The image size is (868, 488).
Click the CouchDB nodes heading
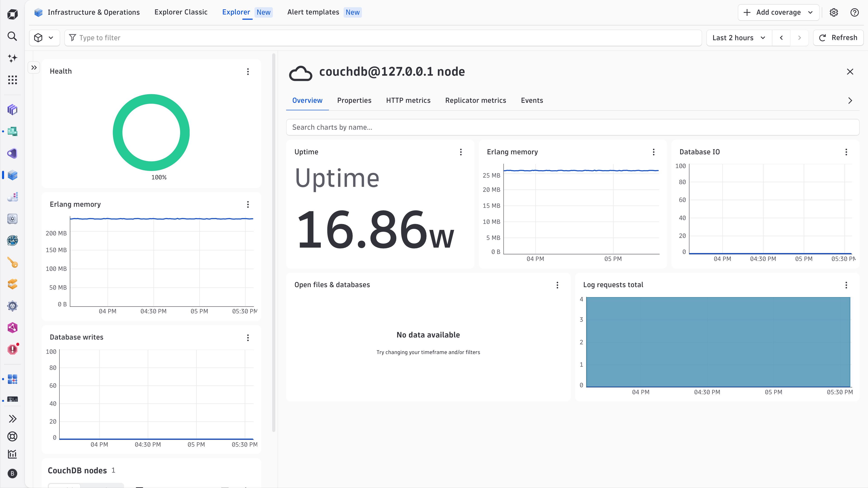(x=77, y=470)
